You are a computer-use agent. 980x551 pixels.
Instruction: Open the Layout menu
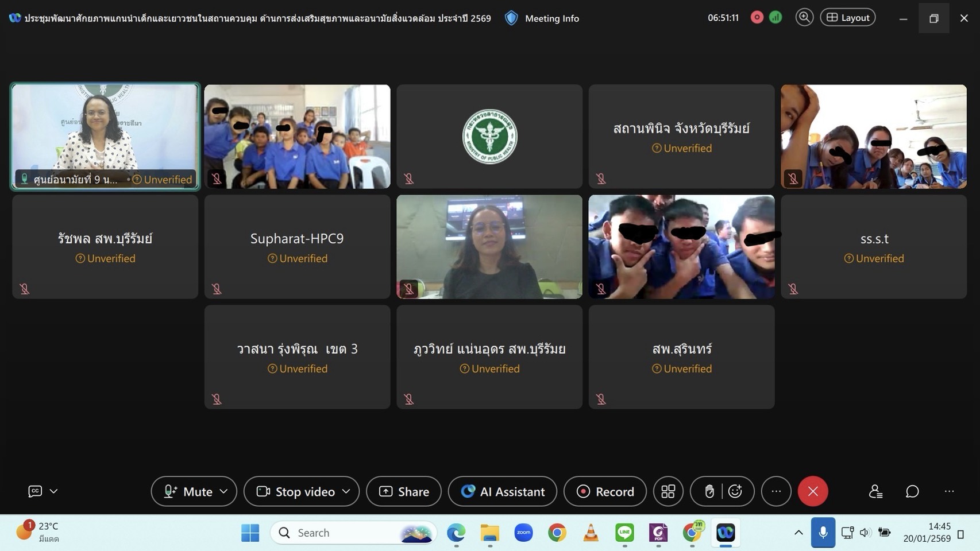pos(848,18)
